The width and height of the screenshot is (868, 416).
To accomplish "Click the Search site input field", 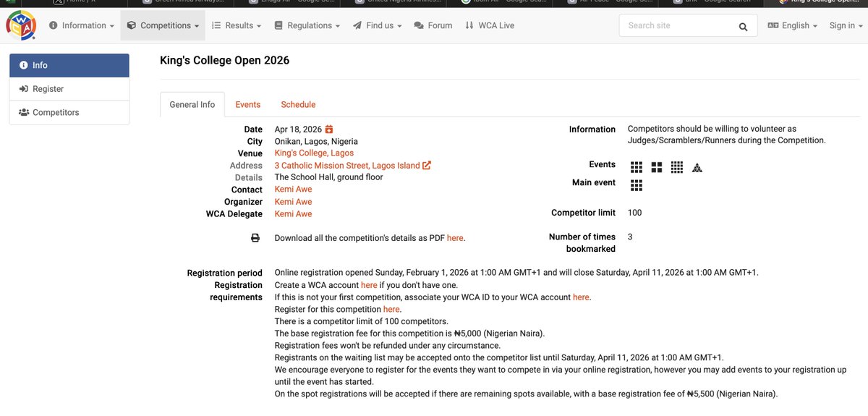I will click(689, 26).
